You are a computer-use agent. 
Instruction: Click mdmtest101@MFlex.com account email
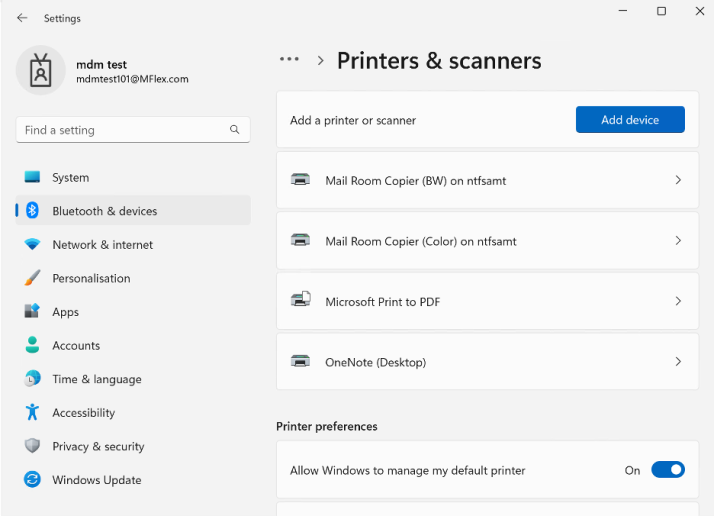point(132,79)
